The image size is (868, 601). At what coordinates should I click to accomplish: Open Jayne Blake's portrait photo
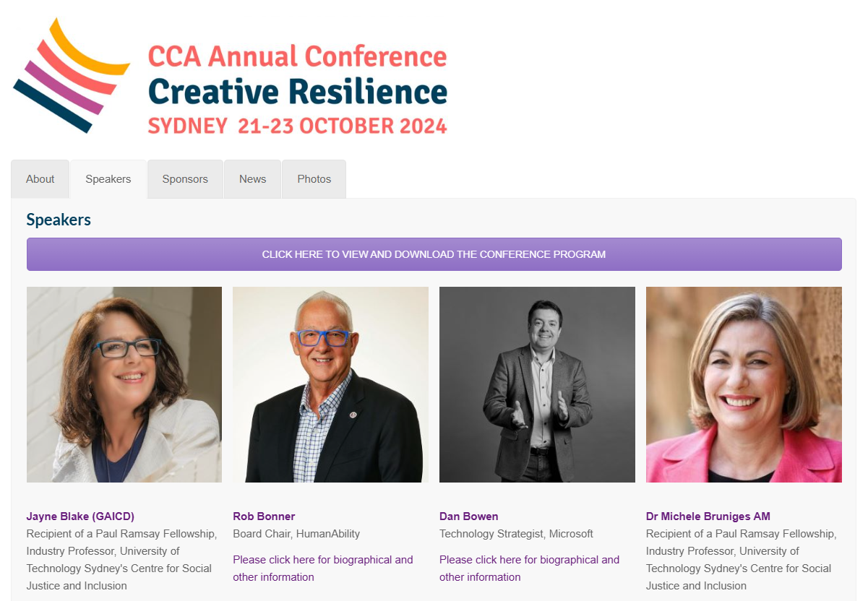[x=124, y=384]
